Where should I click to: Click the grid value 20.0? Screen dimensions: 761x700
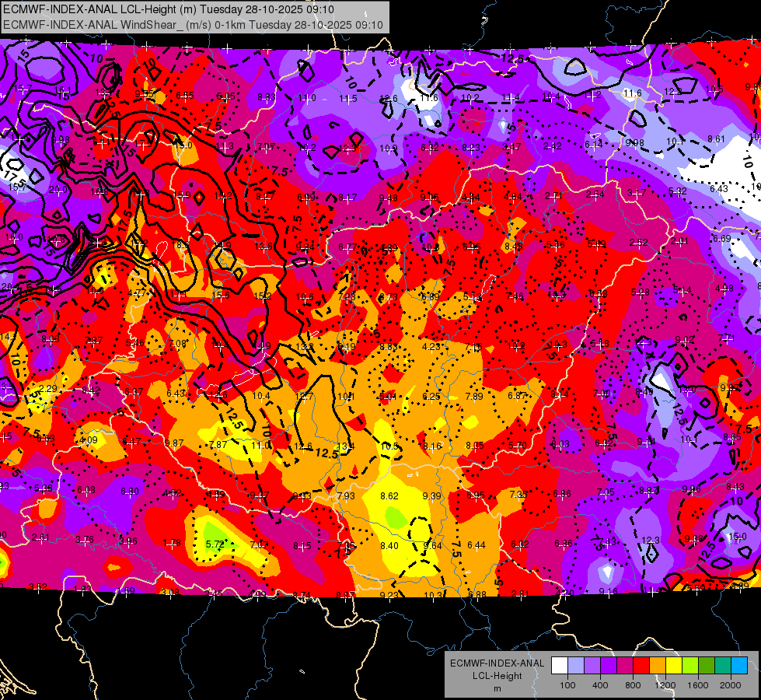(58, 190)
